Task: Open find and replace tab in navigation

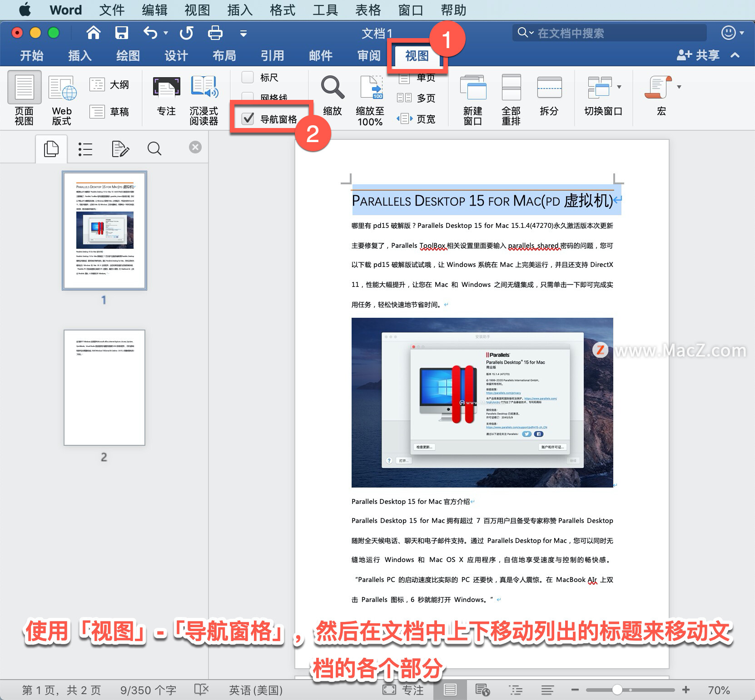Action: 154,149
